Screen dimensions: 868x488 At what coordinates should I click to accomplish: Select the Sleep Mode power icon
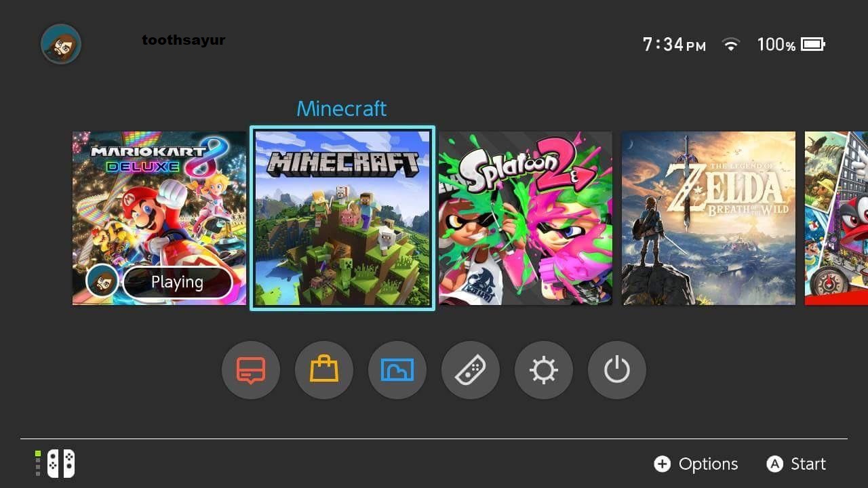coord(616,370)
